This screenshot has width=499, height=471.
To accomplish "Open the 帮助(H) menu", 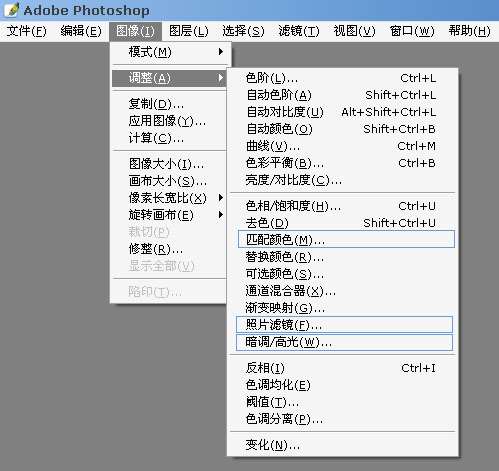I will [x=469, y=31].
